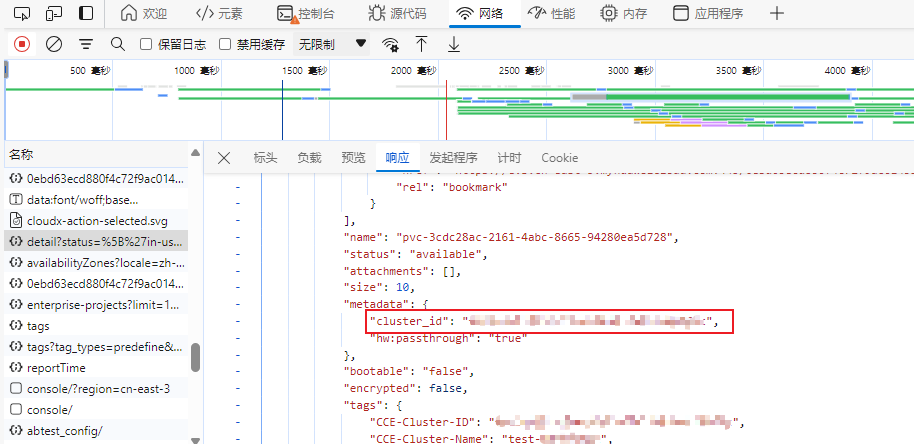Select availabilityZones?locale=zh-... request
This screenshot has height=444, width=914.
[96, 263]
